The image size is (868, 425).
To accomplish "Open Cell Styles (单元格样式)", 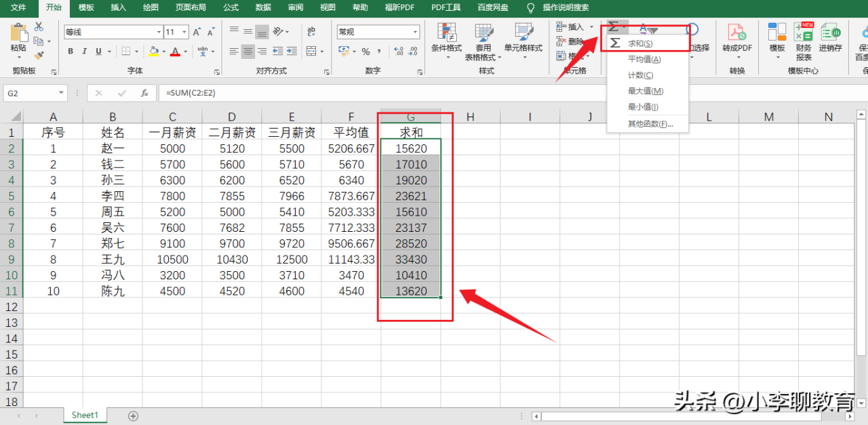I will [524, 41].
